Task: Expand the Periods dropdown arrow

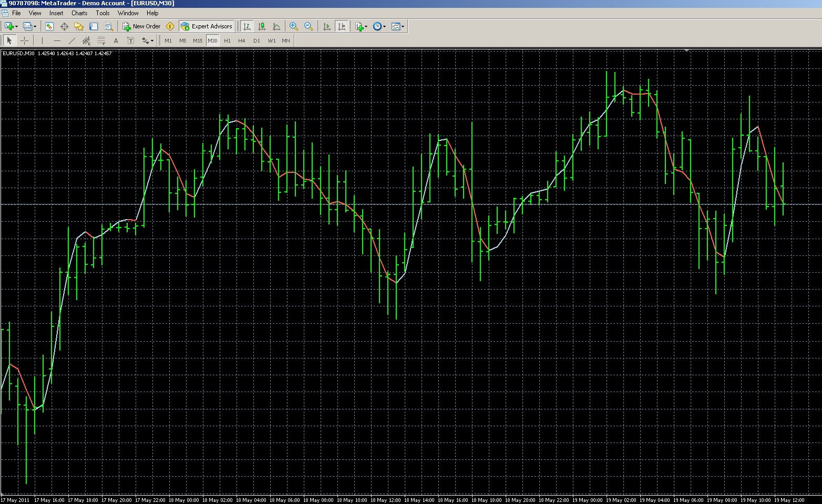Action: point(384,26)
